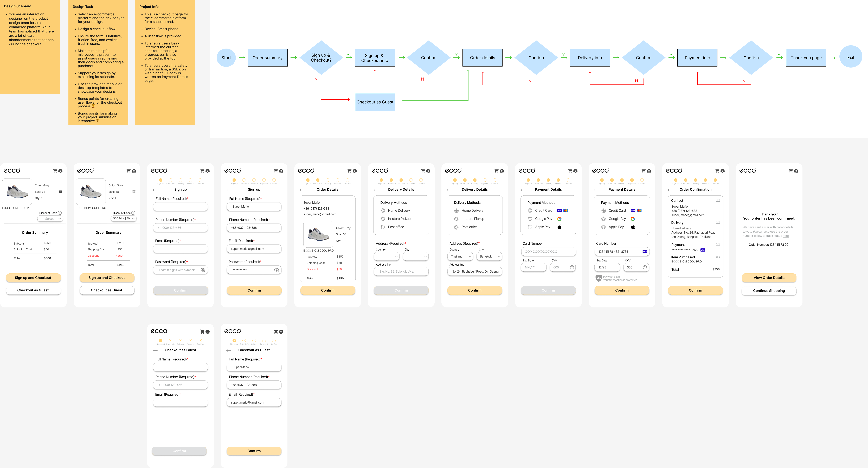Select In-store Pickup radio above Thailand address
This screenshot has width=868, height=468.
[456, 219]
